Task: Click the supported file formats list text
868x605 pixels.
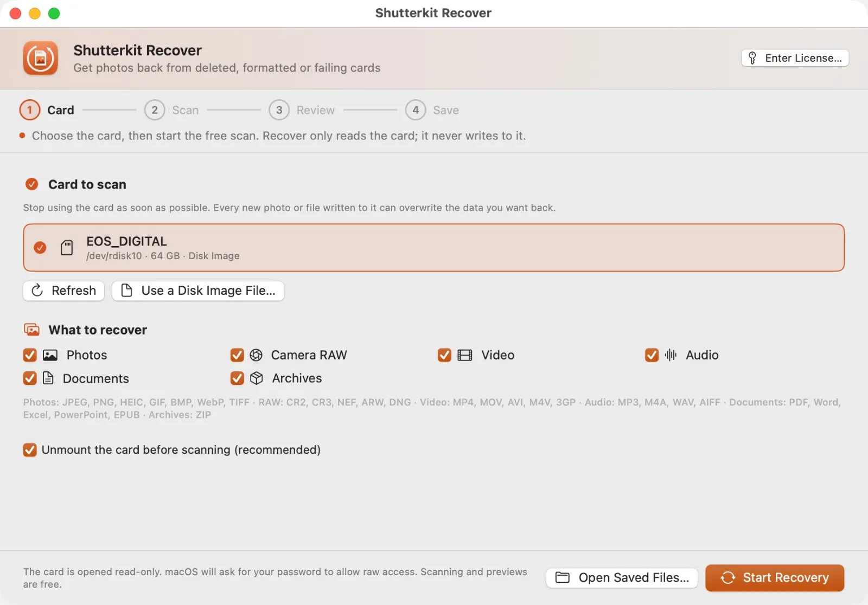Action: (432, 408)
